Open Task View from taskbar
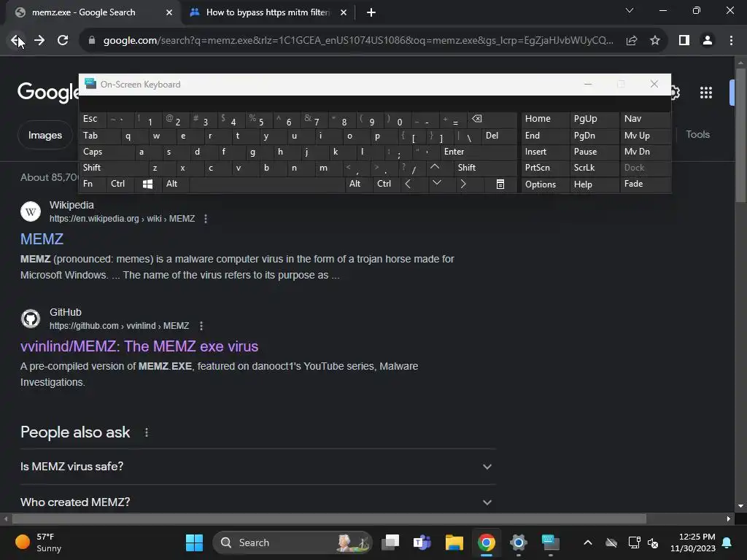This screenshot has height=560, width=747. [391, 542]
